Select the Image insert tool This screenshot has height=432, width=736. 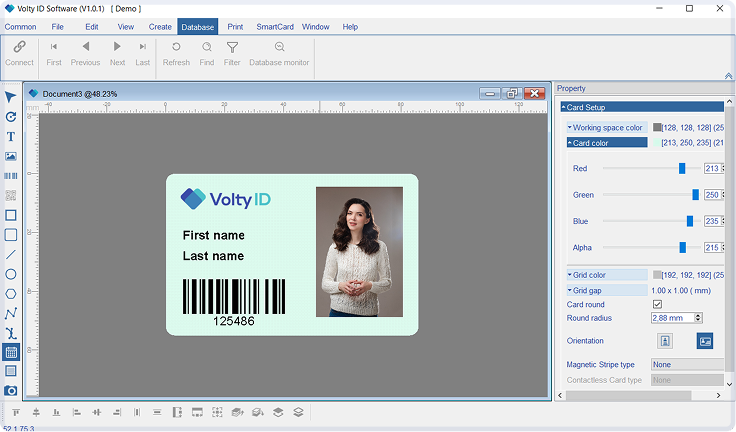(11, 156)
